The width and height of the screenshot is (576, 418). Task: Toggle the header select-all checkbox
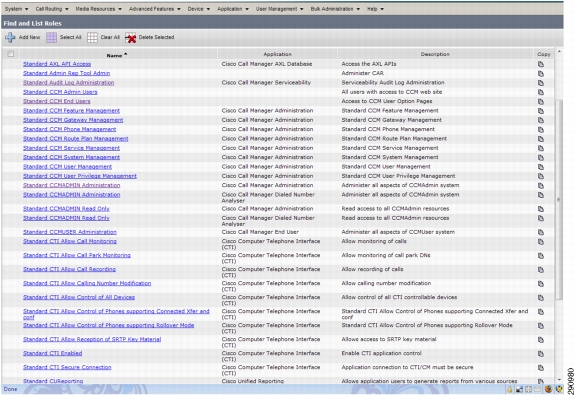[11, 54]
